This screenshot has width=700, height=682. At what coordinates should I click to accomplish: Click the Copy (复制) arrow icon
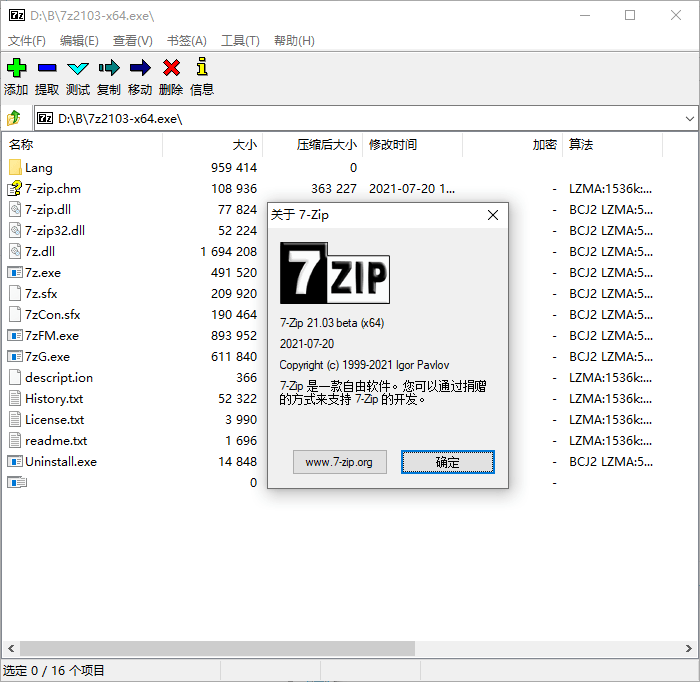(x=109, y=68)
